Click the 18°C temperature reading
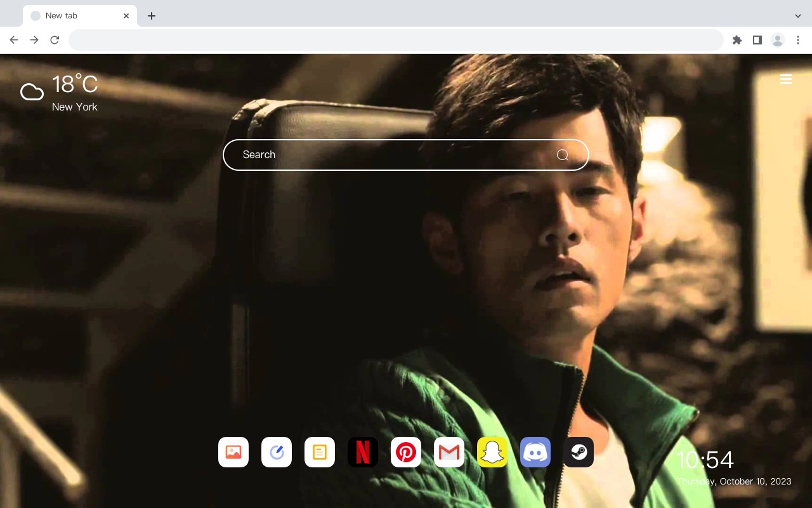This screenshot has width=812, height=508. (75, 84)
